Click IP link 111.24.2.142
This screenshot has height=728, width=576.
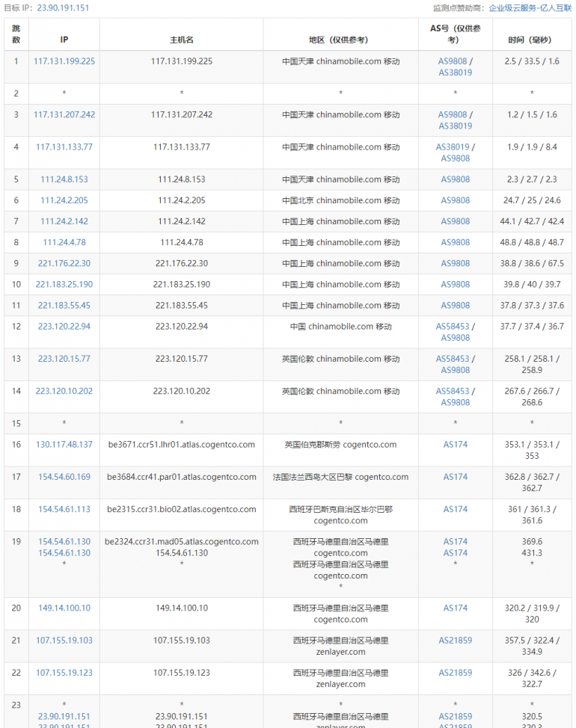64,221
